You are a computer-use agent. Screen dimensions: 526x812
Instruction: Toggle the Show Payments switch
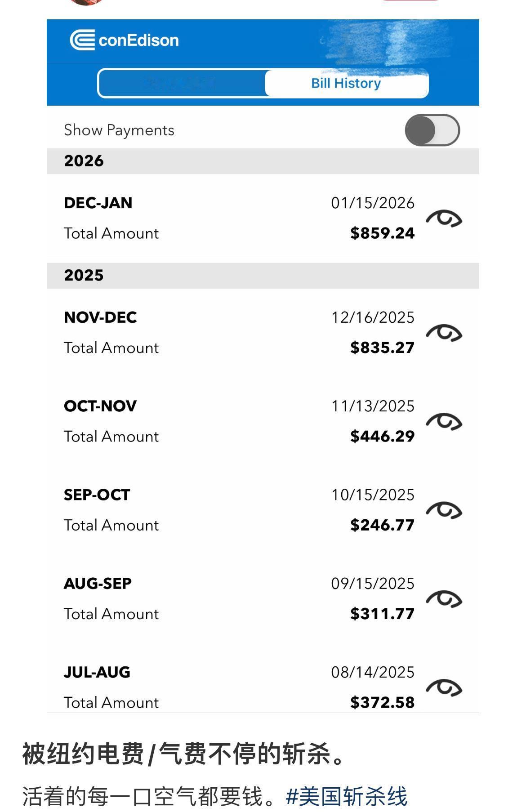(432, 130)
